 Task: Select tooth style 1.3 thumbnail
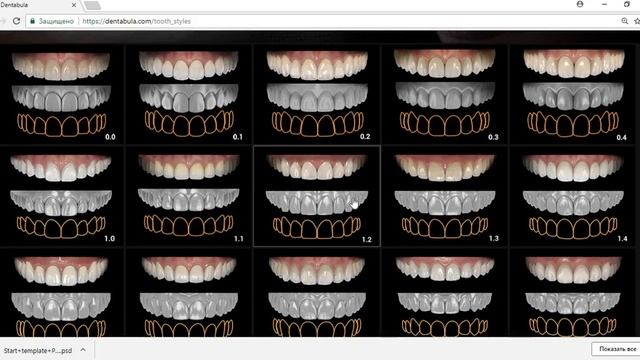click(445, 196)
